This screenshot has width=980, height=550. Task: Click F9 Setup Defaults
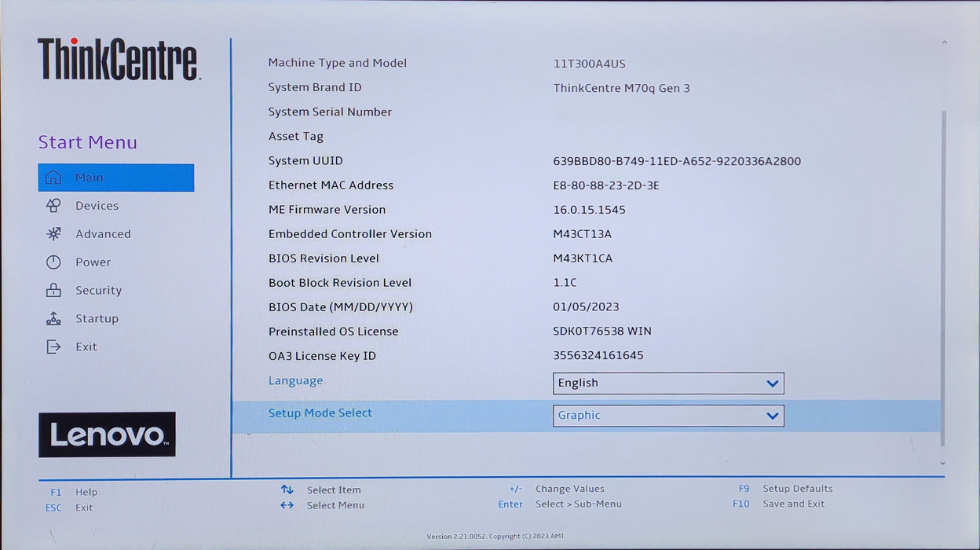785,489
